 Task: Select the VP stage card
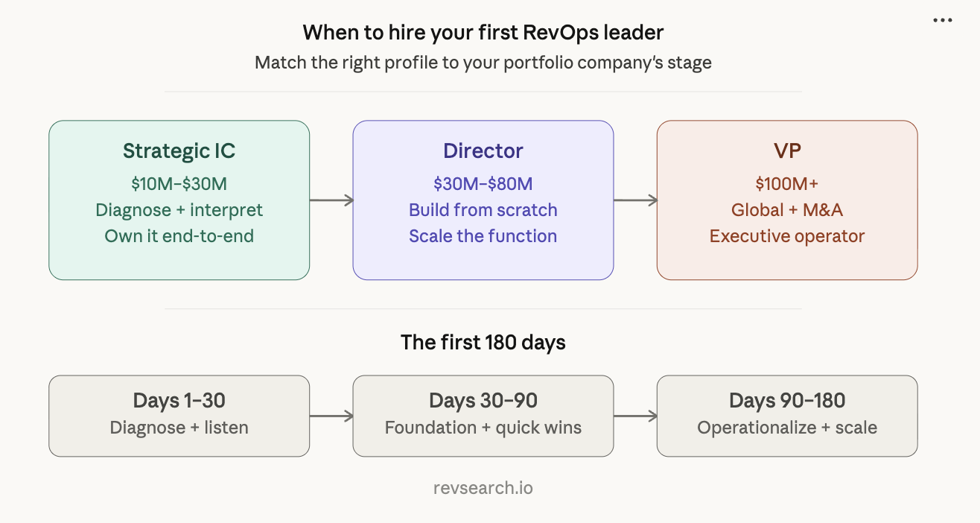coord(786,199)
